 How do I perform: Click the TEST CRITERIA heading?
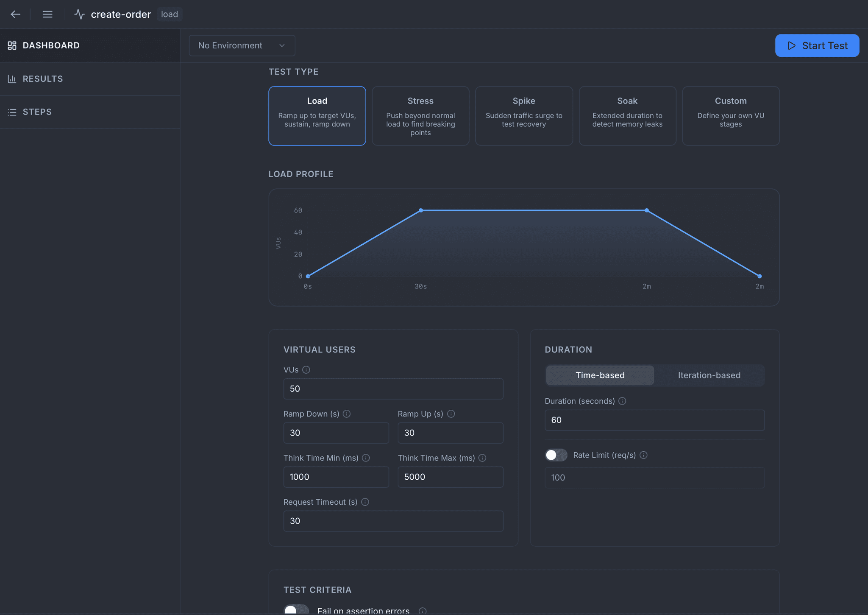click(317, 590)
